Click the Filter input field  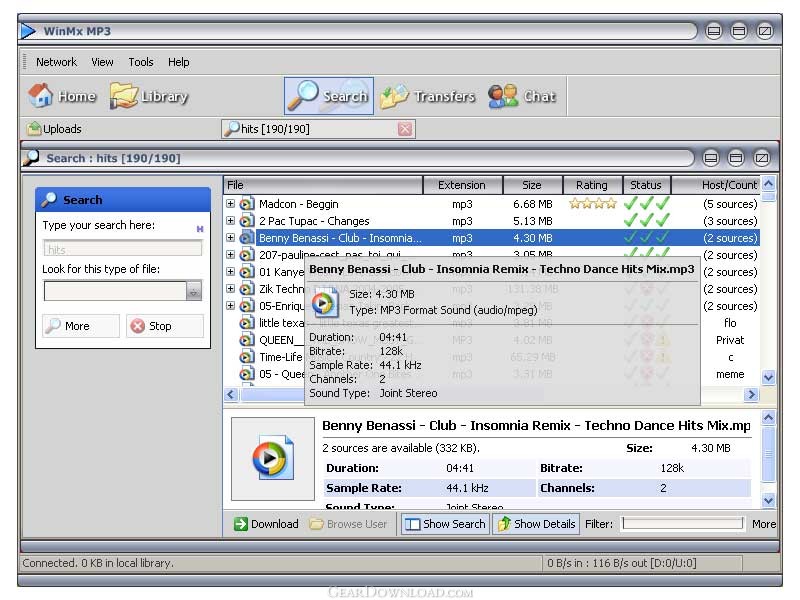tap(683, 524)
